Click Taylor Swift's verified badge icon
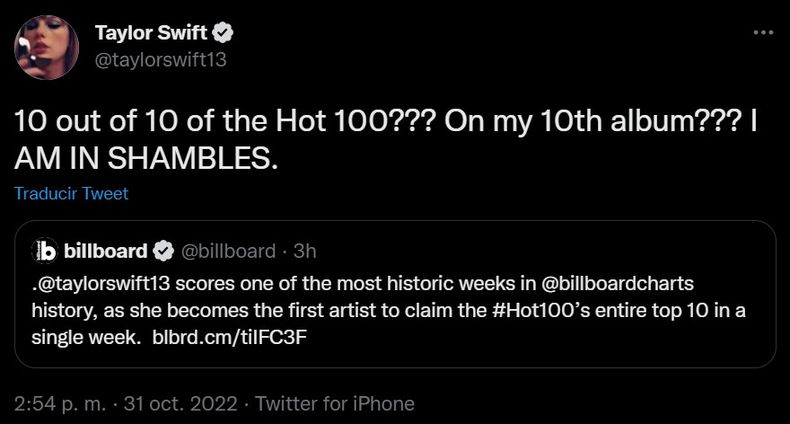Image resolution: width=790 pixels, height=424 pixels. coord(225,34)
